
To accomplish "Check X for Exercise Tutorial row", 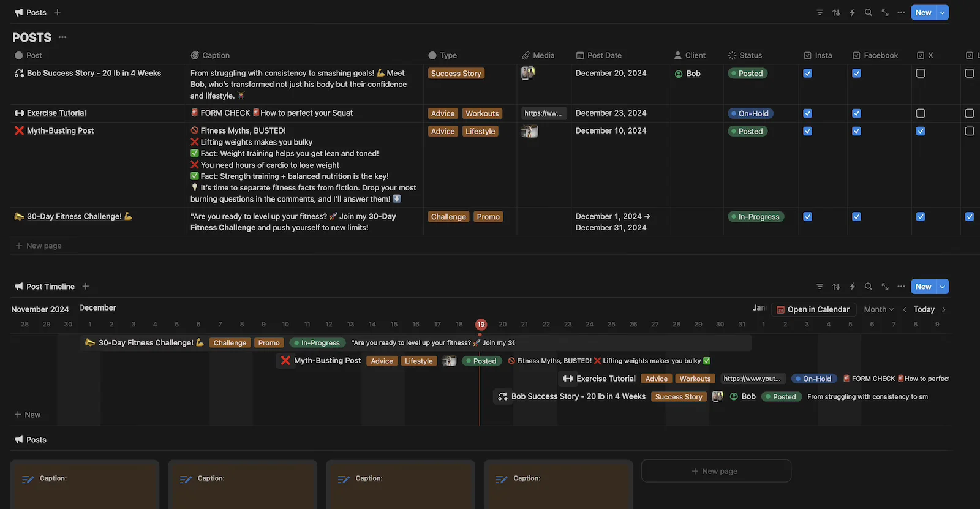I will (921, 113).
